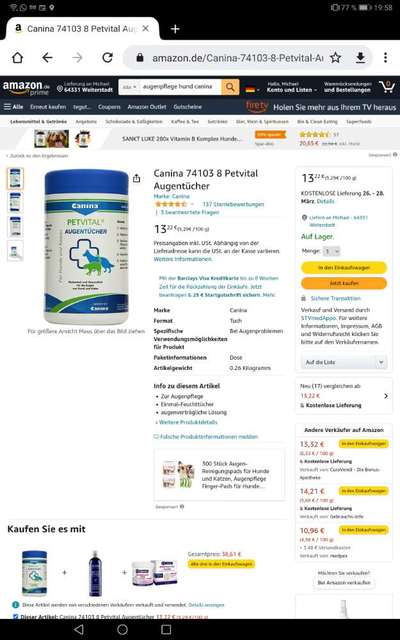The image size is (400, 640).
Task: Expand the Menge quantity dropdown
Action: [331, 251]
